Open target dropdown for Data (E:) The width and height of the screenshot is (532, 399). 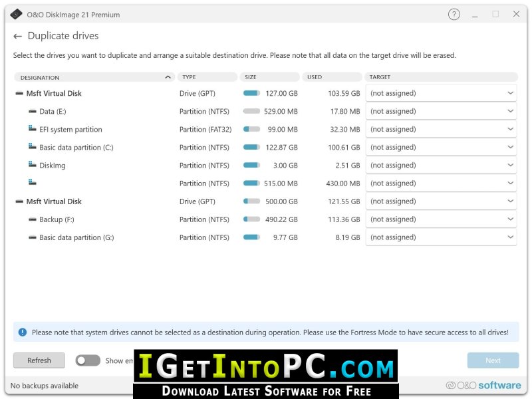click(441, 111)
